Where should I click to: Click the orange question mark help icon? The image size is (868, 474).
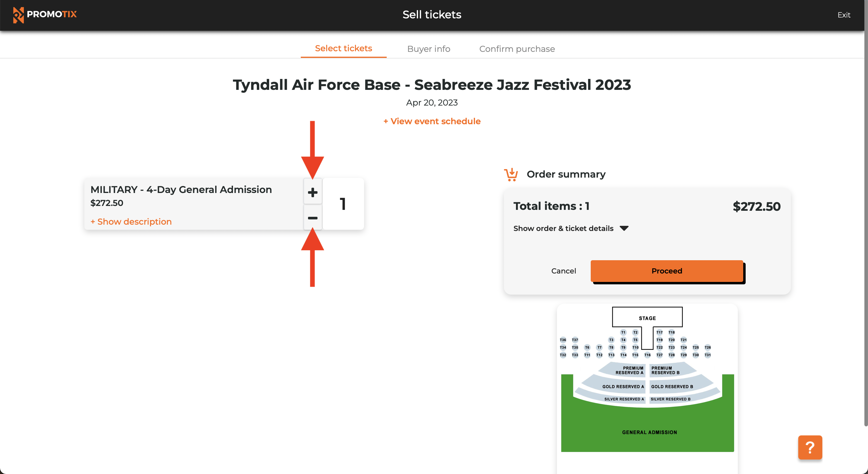[810, 447]
